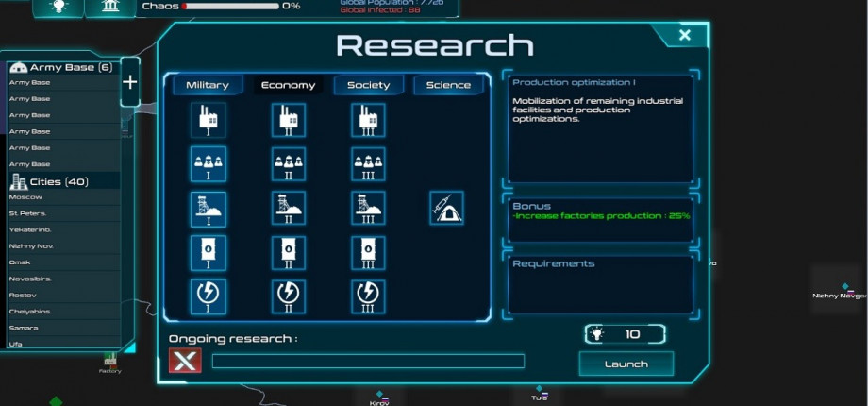Select St. Peters. in the cities list

coord(64,213)
